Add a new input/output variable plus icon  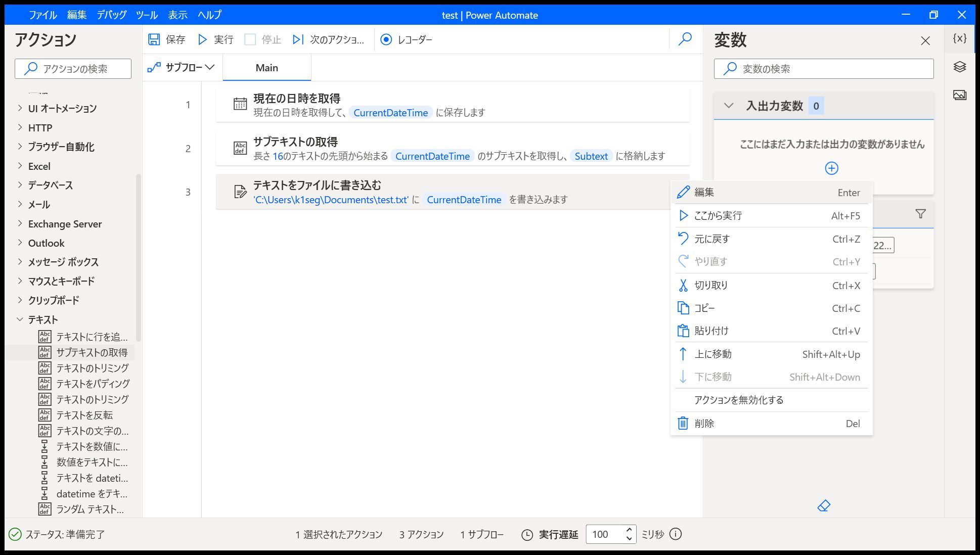(831, 168)
